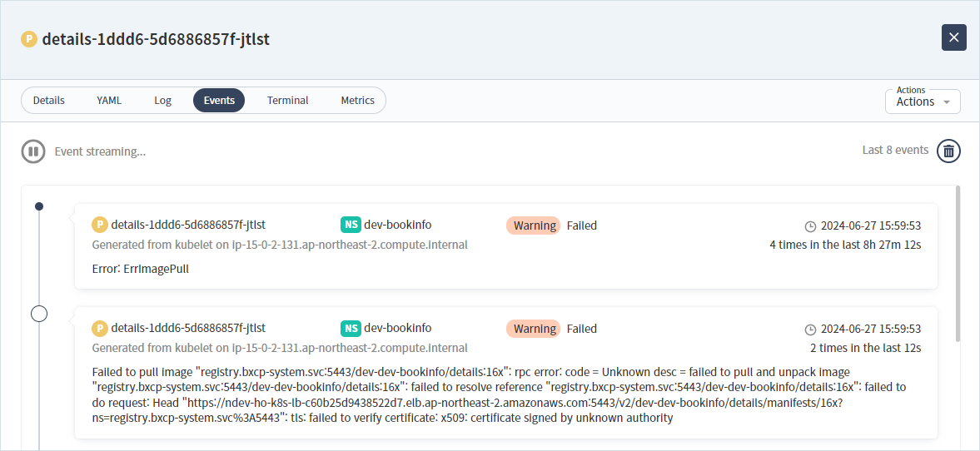Click the clock icon in the 'Failed to pull image' event
Screen dimensions: 980x451
pyautogui.click(x=811, y=330)
